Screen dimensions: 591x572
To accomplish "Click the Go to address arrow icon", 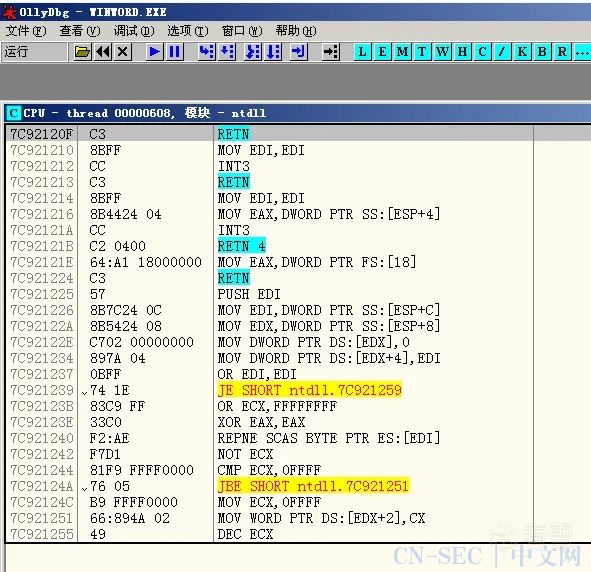I will pos(331,52).
